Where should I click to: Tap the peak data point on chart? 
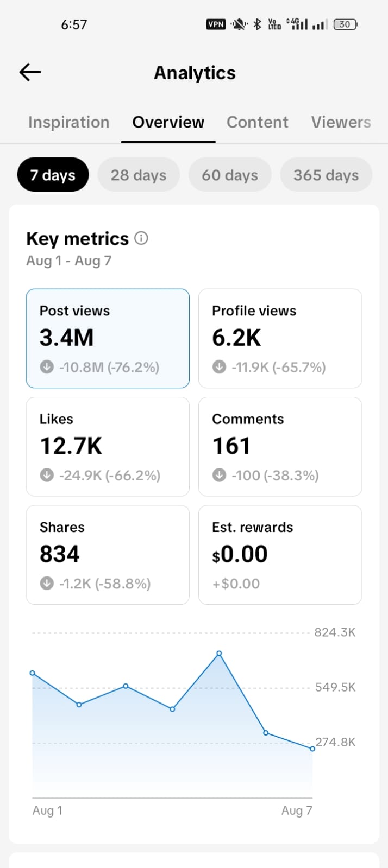(x=219, y=654)
